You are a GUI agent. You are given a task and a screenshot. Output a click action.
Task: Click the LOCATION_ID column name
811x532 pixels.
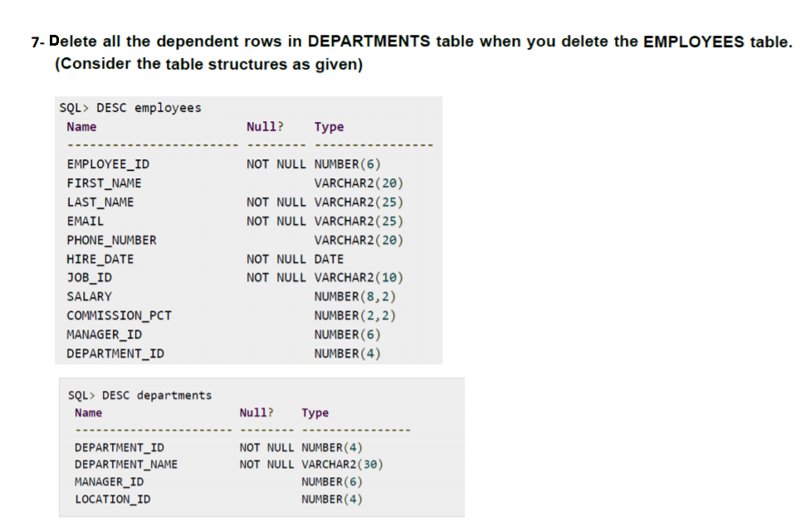pos(113,500)
